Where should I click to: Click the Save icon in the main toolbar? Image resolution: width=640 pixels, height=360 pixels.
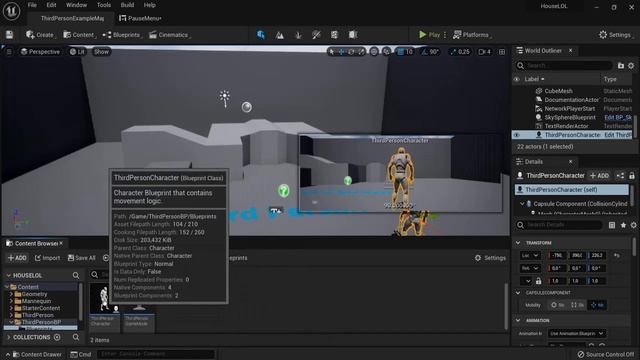pyautogui.click(x=9, y=35)
